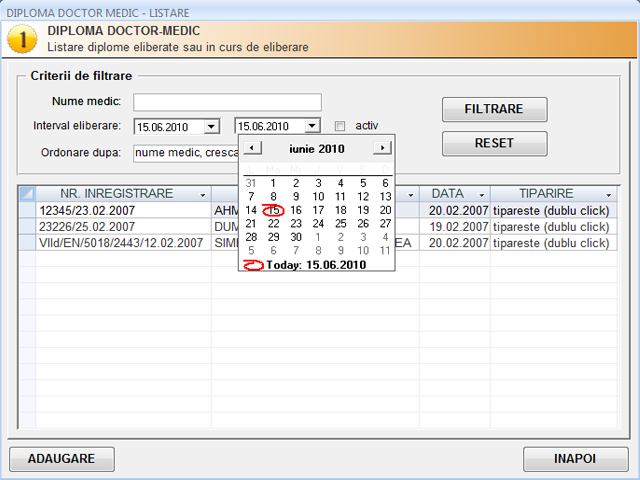
Task: Open NR. INREGISTRARE column filter arrow
Action: 203,194
